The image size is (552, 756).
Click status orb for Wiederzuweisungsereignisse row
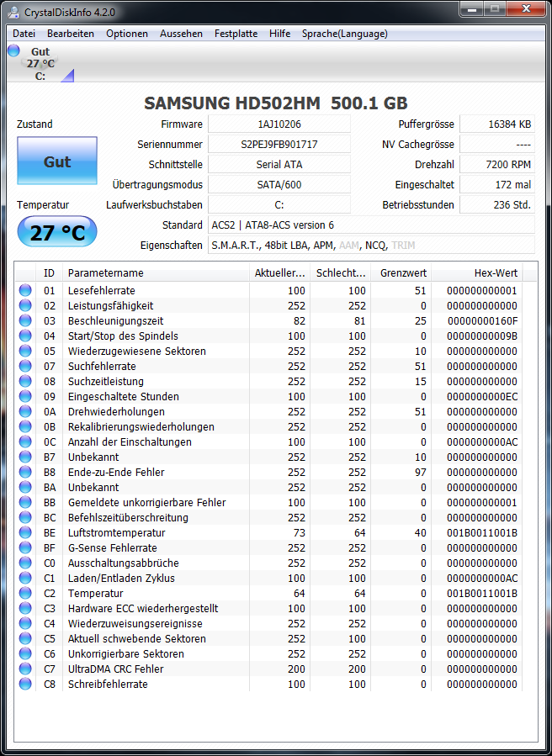(25, 623)
